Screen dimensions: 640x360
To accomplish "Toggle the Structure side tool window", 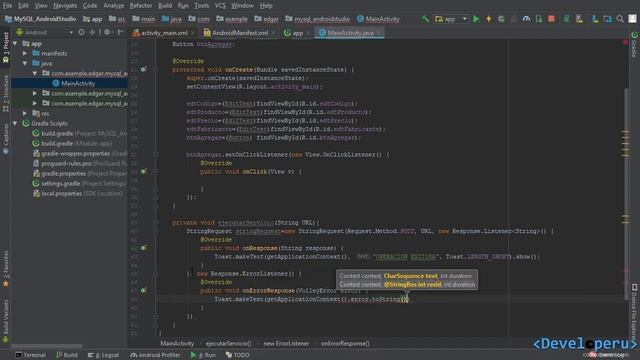I will (5, 93).
